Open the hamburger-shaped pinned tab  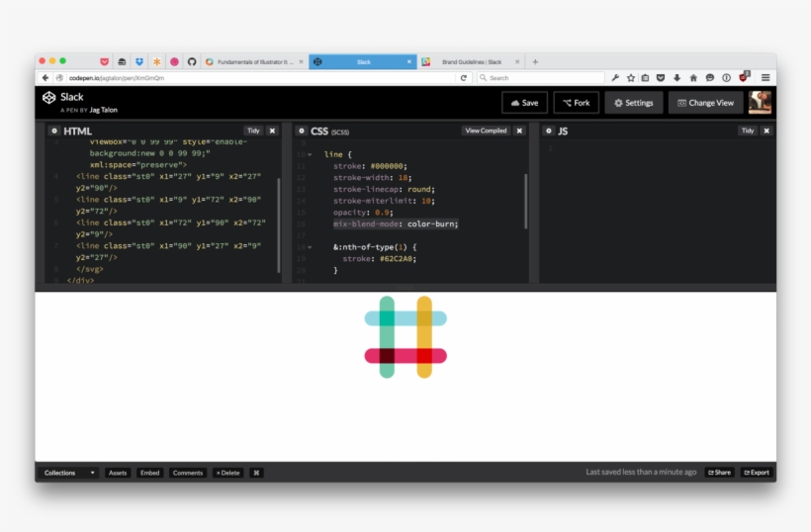pos(122,61)
